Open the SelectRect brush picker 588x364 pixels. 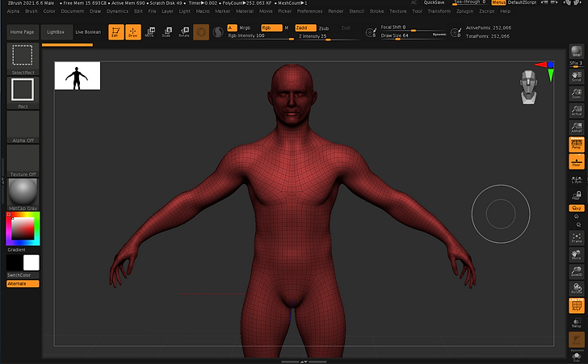pos(23,59)
